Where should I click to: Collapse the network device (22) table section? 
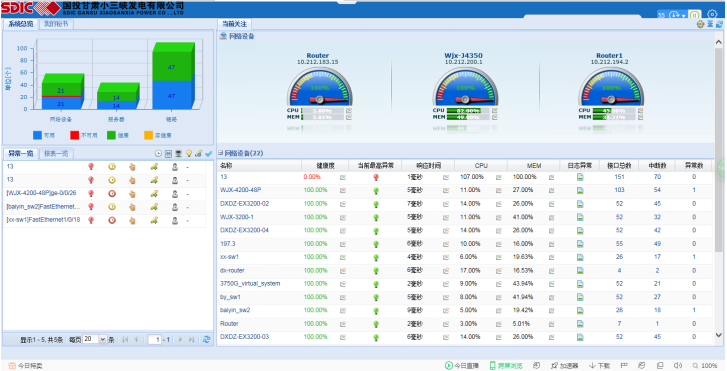coord(221,153)
